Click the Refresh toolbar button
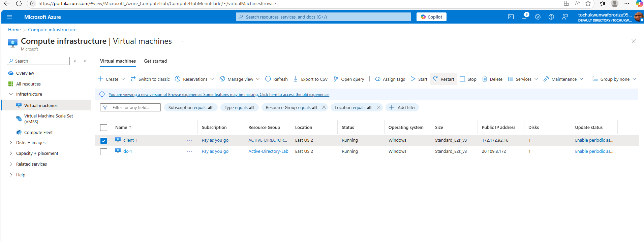644x241 pixels. (276, 79)
